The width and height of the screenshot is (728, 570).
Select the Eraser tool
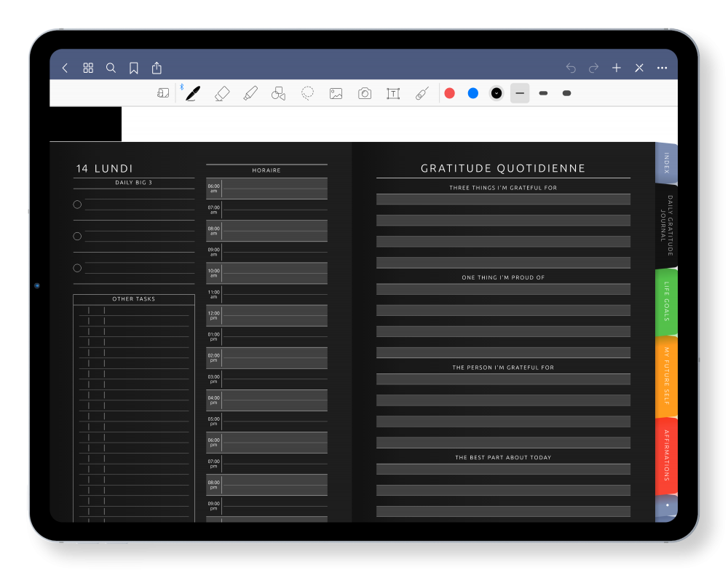(x=222, y=93)
